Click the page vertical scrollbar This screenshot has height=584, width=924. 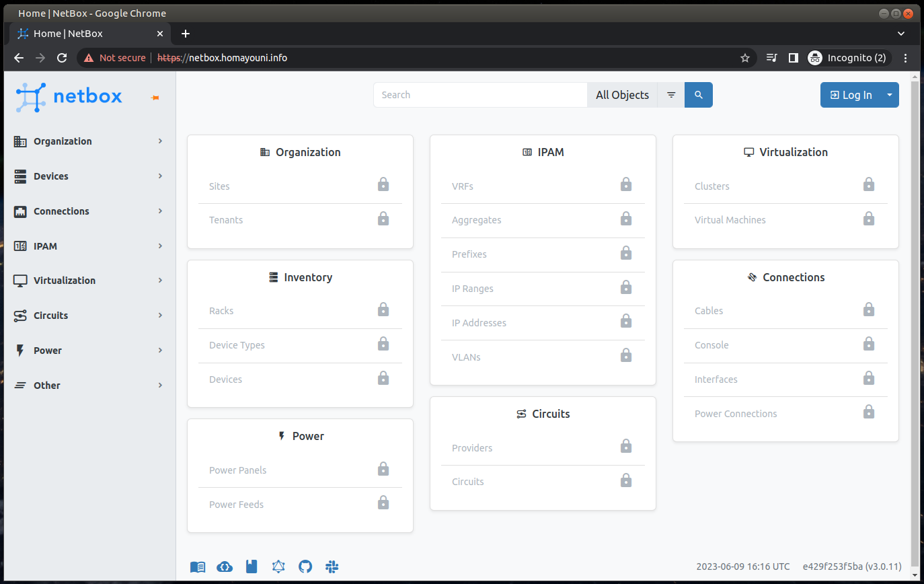(915, 323)
